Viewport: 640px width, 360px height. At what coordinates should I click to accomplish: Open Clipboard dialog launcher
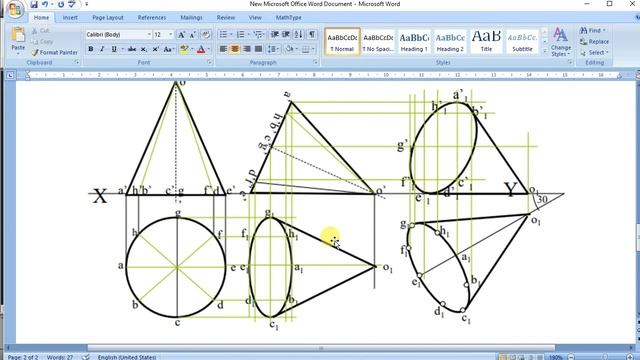pos(77,62)
